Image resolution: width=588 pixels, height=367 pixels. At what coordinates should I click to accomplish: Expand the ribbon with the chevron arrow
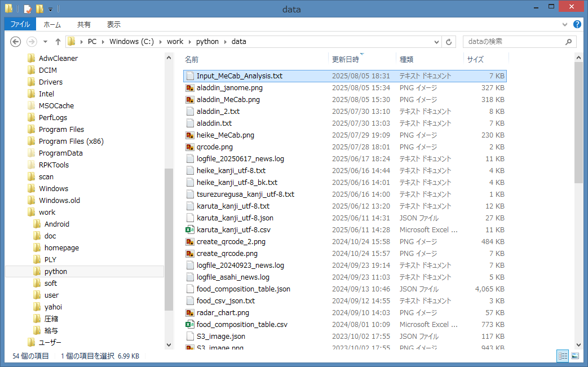[566, 25]
